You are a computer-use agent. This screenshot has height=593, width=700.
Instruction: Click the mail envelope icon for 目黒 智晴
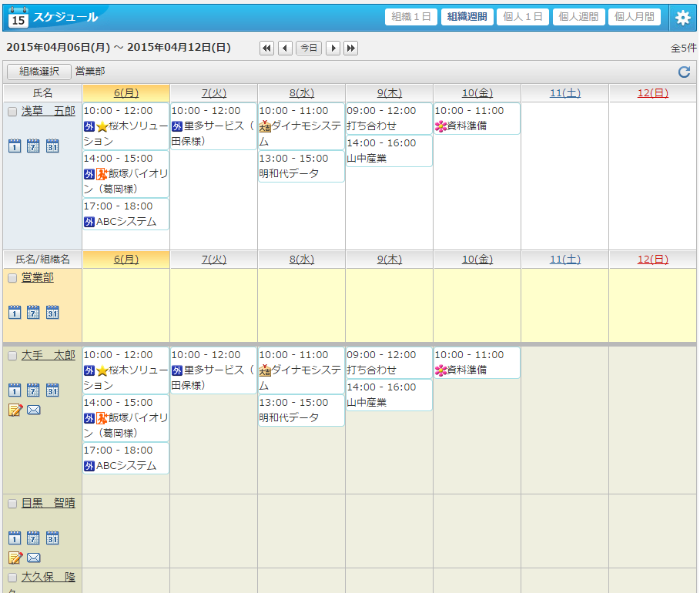coord(34,558)
